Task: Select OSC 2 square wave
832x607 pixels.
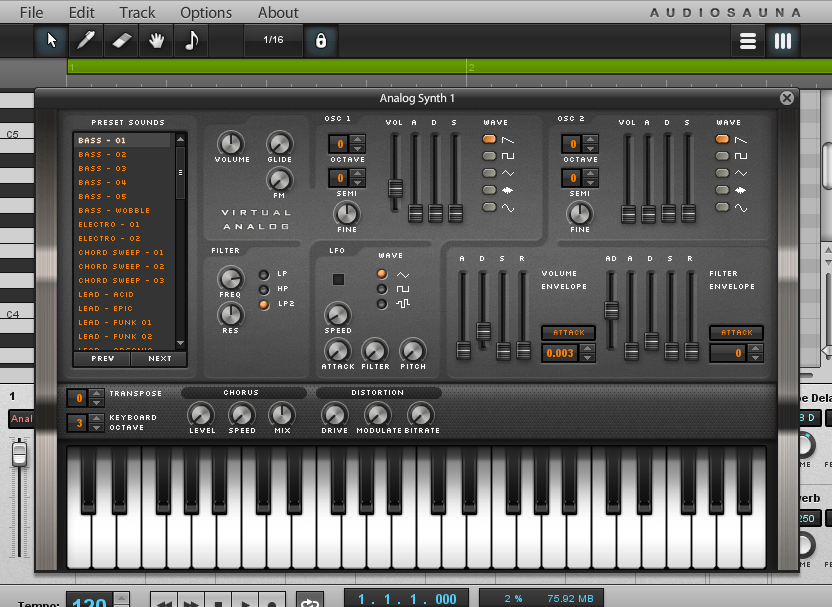Action: pyautogui.click(x=722, y=156)
